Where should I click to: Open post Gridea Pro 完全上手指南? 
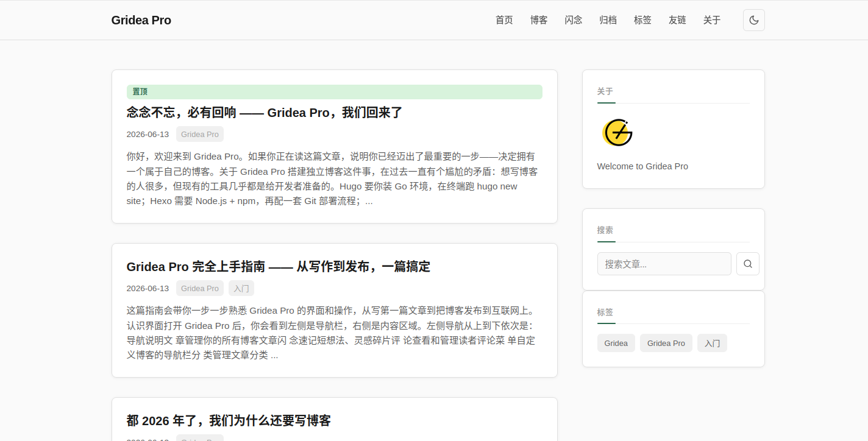[279, 267]
